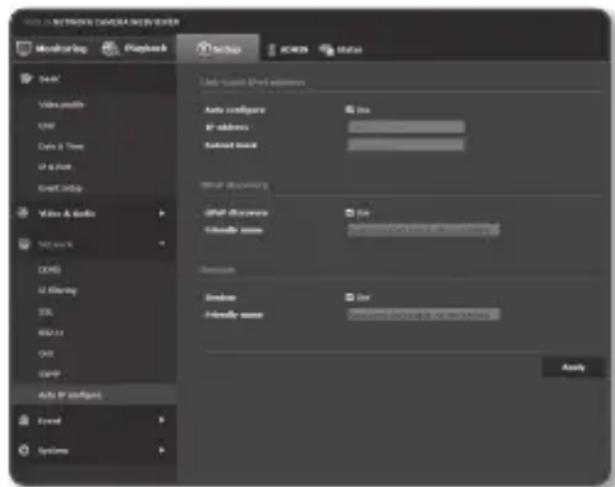Enable the Auto configure Use checkbox

click(x=349, y=109)
